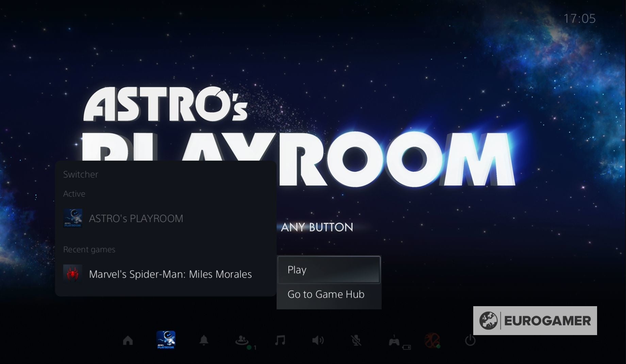This screenshot has width=626, height=364.
Task: Open the Sound speaker icon
Action: (318, 340)
